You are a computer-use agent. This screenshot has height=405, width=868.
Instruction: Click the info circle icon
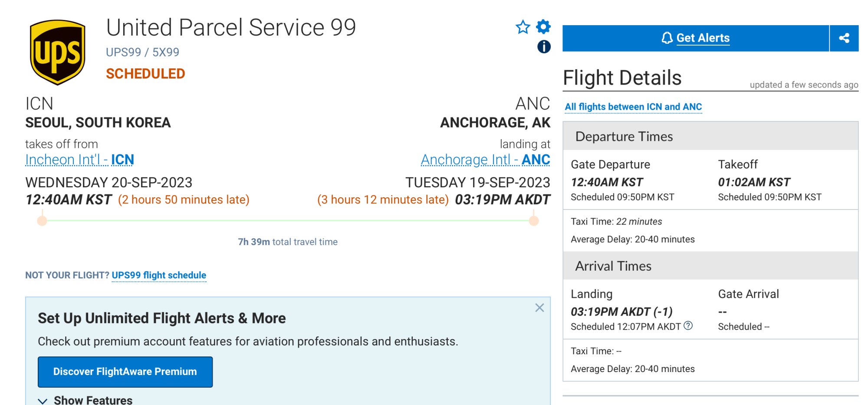coord(544,46)
